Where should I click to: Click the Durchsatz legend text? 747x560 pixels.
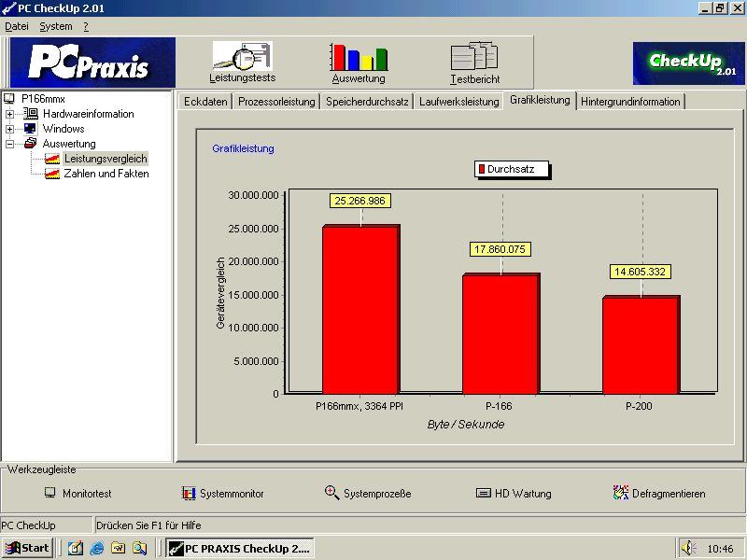[x=511, y=169]
